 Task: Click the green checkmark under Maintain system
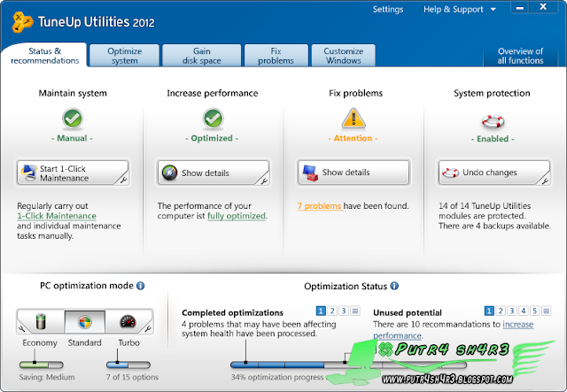click(x=73, y=119)
